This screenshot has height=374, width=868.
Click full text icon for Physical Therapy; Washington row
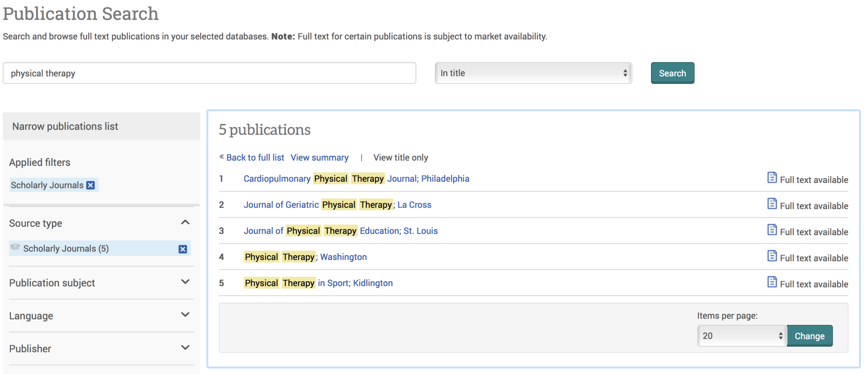point(771,256)
